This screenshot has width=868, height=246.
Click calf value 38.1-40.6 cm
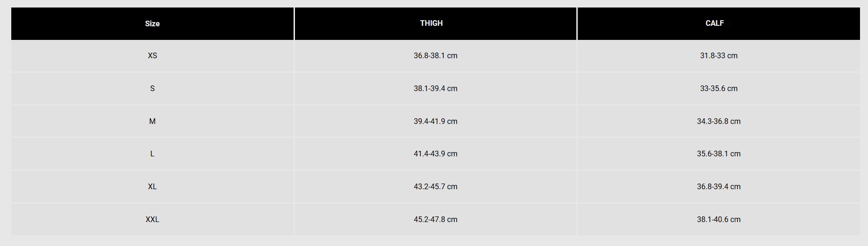click(719, 219)
